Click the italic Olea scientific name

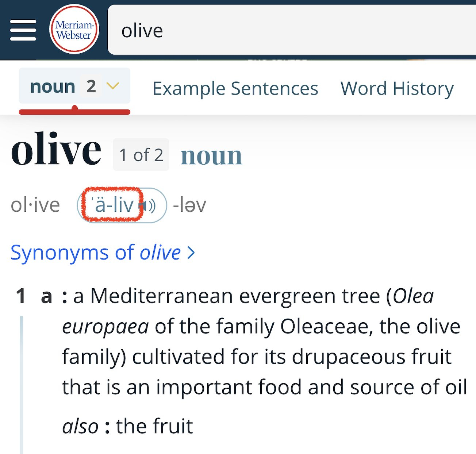pyautogui.click(x=413, y=296)
